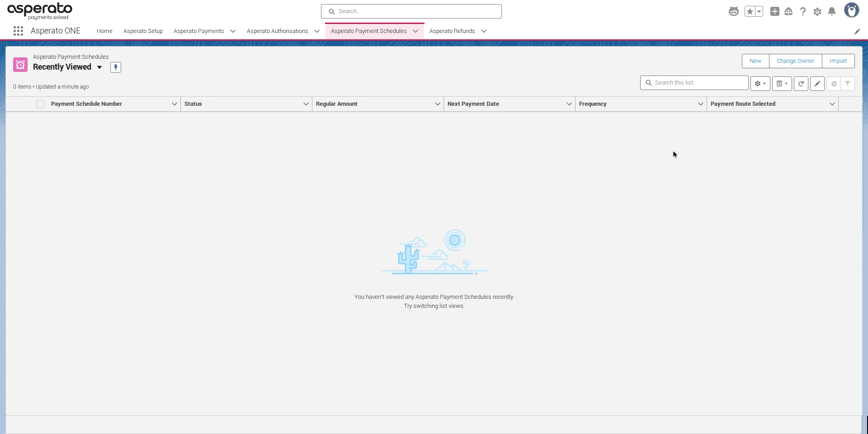868x434 pixels.
Task: Click the "Asperato Payment Schedules" list header label
Action: click(71, 57)
